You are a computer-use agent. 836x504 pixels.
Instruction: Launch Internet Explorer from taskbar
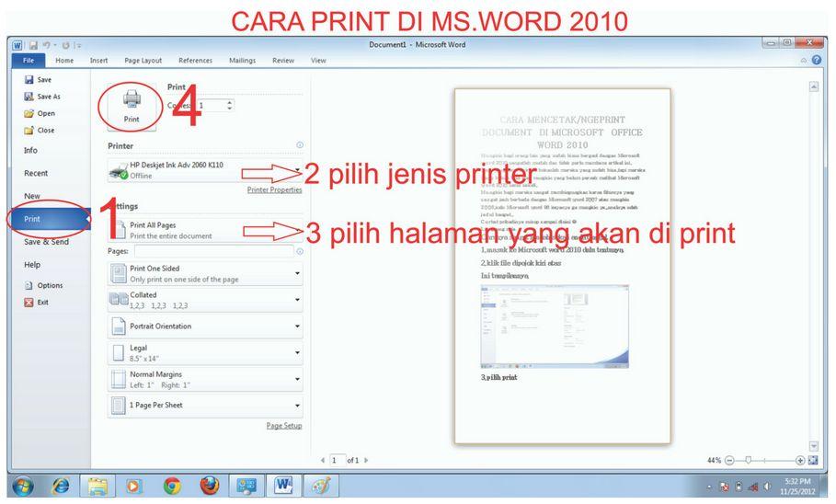tap(61, 486)
